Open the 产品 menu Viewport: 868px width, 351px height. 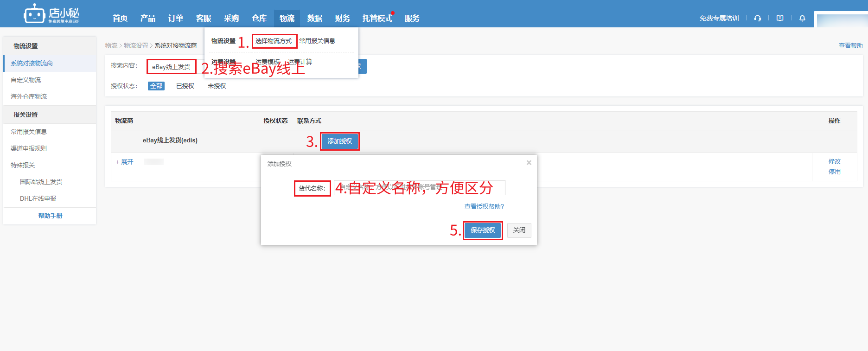(148, 18)
